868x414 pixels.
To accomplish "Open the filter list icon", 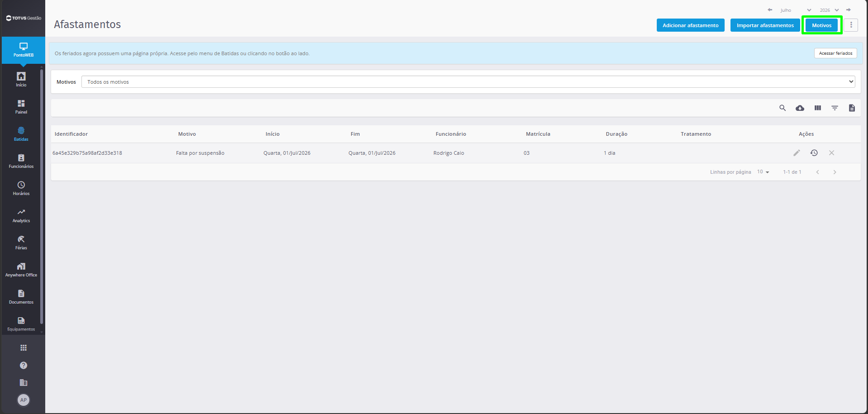I will (x=835, y=108).
